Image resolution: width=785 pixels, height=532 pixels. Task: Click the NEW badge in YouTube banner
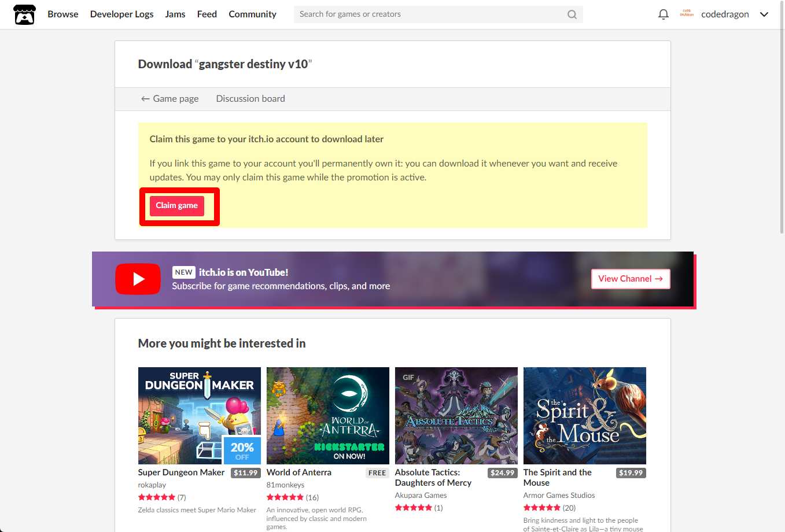click(184, 272)
